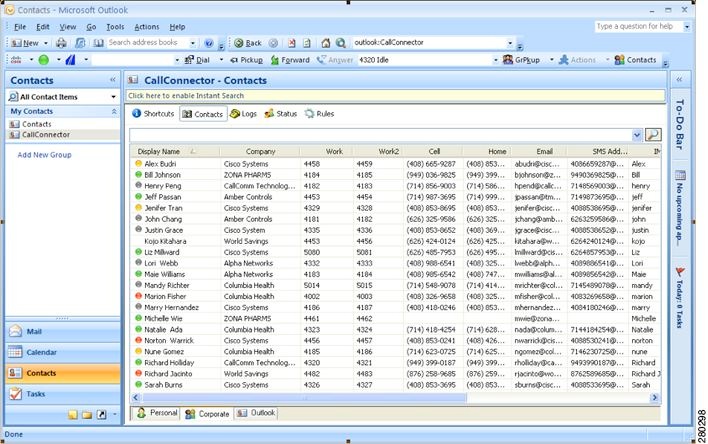Expand the To-Do Bar
Viewport: 708px width, 444px height.
coord(679,78)
